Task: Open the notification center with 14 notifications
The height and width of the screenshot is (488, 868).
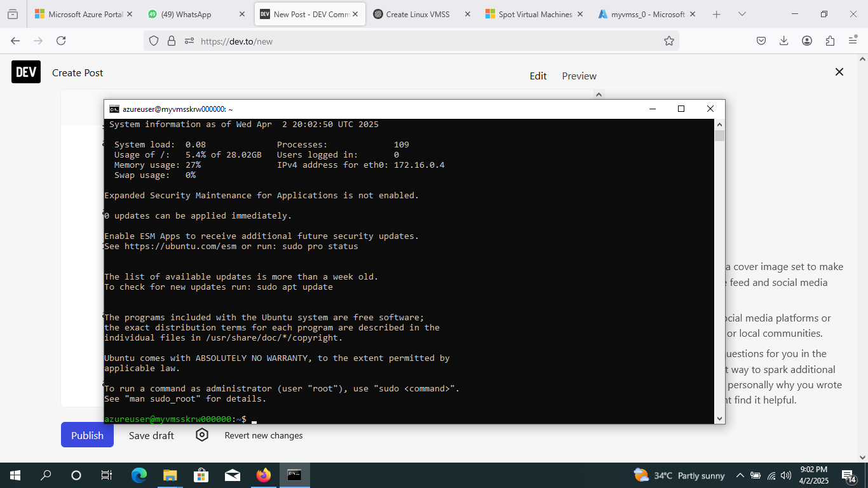Action: click(x=850, y=475)
